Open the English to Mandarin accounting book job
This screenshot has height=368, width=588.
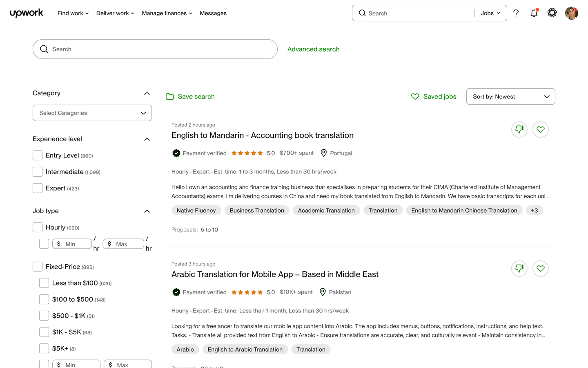[263, 135]
